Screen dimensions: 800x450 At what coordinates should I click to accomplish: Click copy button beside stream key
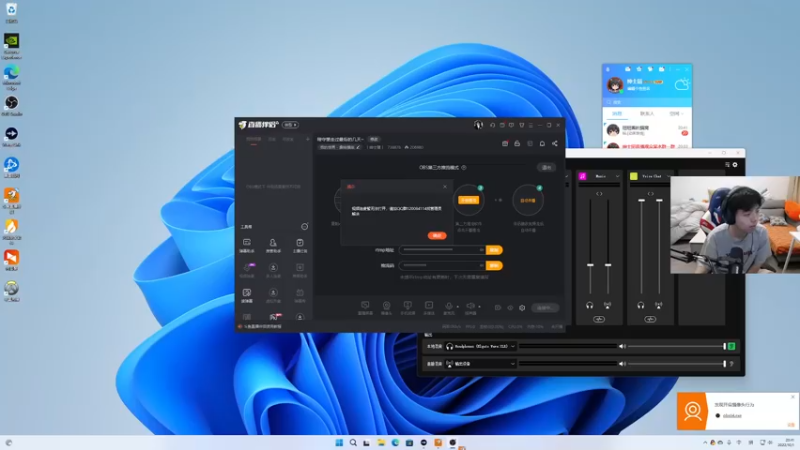(x=494, y=266)
